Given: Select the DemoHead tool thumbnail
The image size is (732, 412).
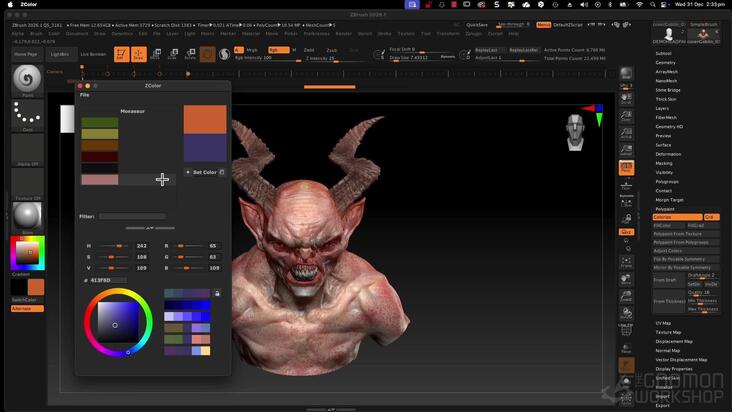Looking at the screenshot, I should (669, 36).
